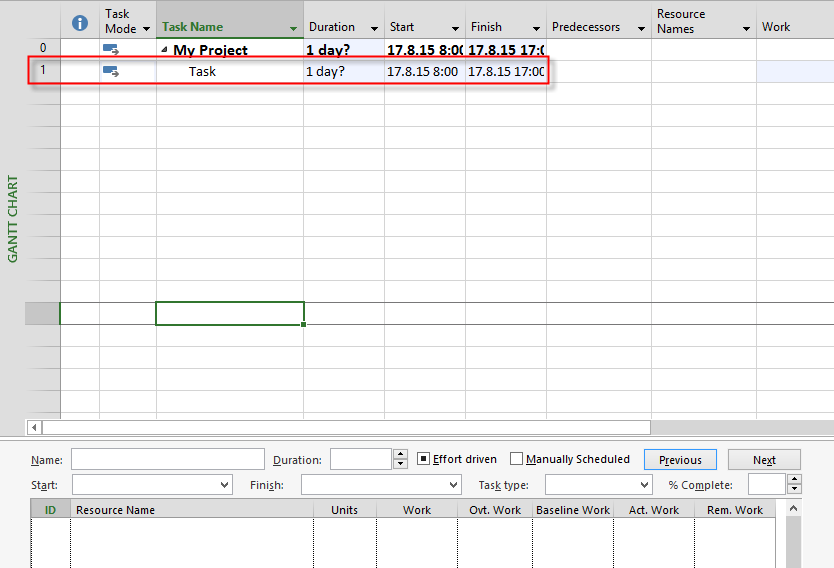Screen dimensions: 834x568
Task: Click the task mode icon in Task row
Action: [111, 72]
